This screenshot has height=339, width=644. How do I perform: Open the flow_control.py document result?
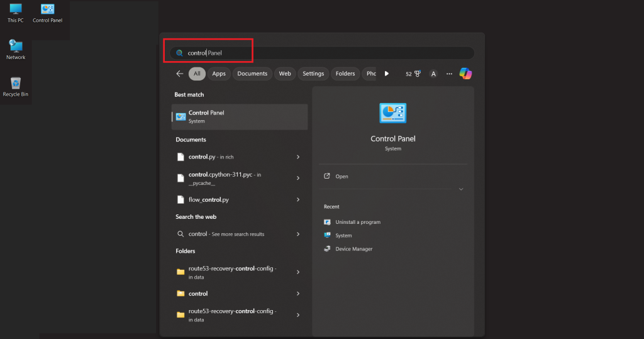coord(240,200)
